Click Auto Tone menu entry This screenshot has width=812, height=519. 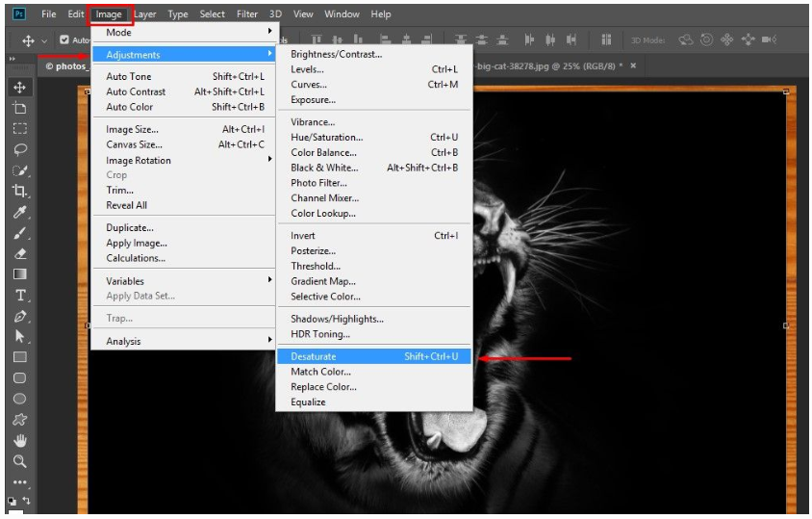(x=185, y=76)
